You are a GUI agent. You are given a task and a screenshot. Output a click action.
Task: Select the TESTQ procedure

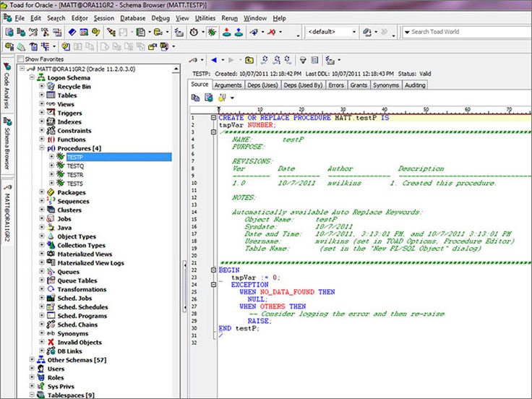75,166
